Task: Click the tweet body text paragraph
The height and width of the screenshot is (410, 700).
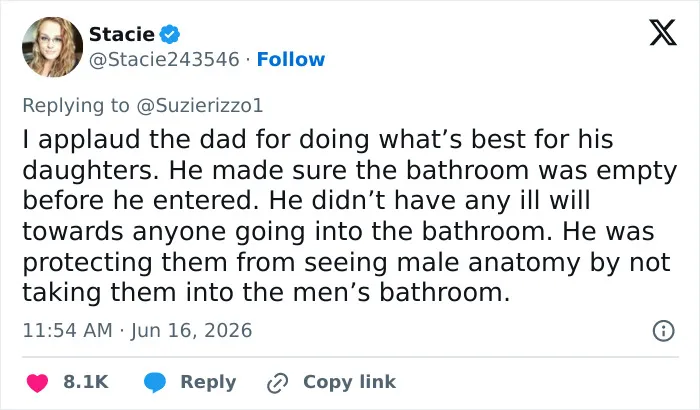Action: click(350, 216)
